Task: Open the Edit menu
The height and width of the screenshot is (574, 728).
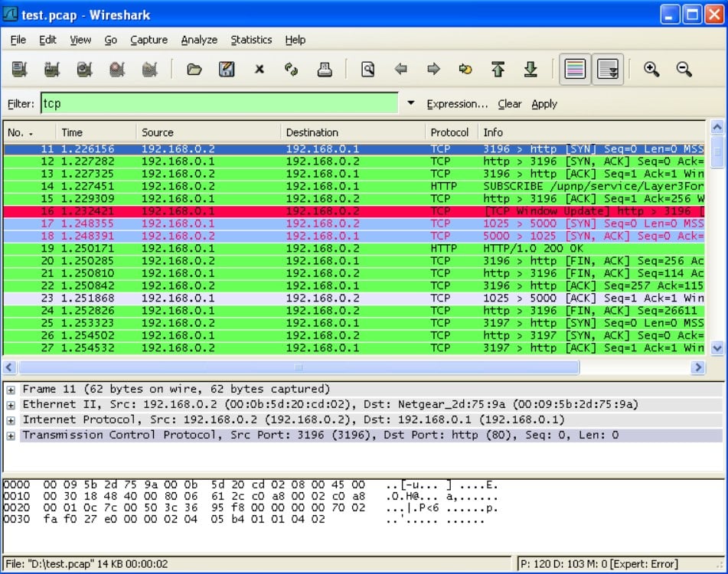Action: click(x=47, y=40)
